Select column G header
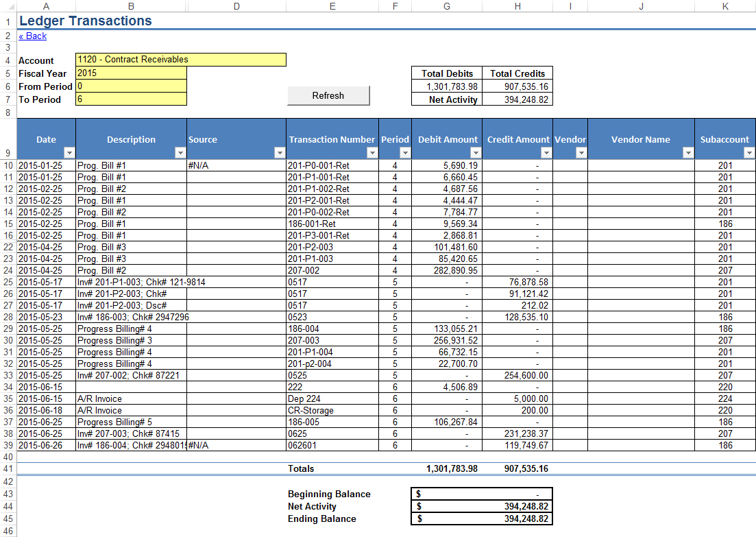The height and width of the screenshot is (537, 756). point(447,6)
